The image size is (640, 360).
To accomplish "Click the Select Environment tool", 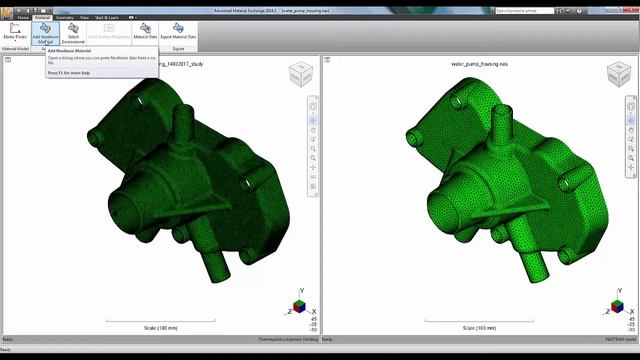I will click(x=73, y=33).
